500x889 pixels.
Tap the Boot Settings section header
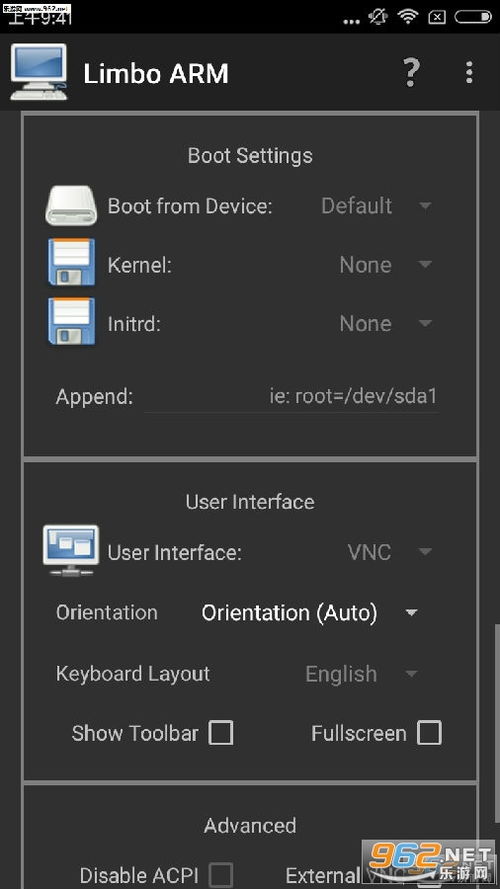(250, 155)
